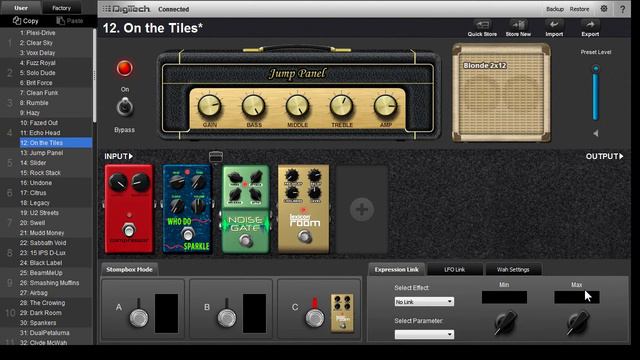Click the Export arrow icon
The image size is (640, 360).
590,24
